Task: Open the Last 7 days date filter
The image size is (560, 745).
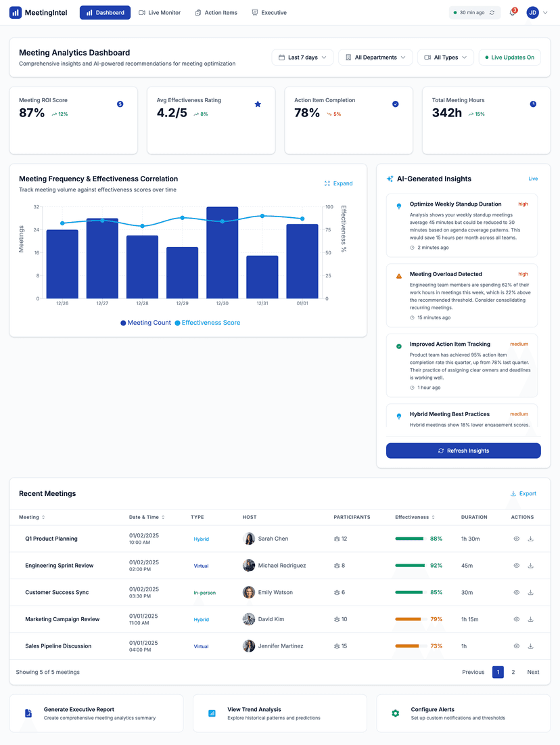Action: click(302, 57)
